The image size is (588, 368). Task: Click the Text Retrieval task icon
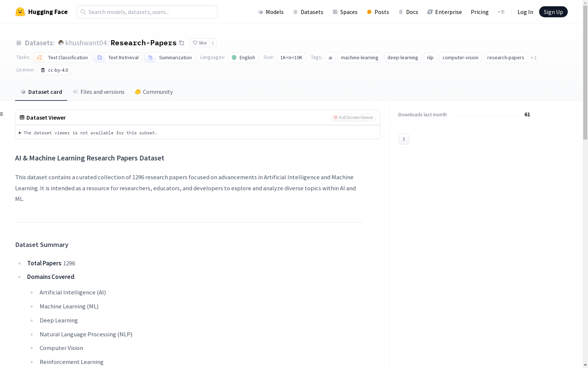100,57
